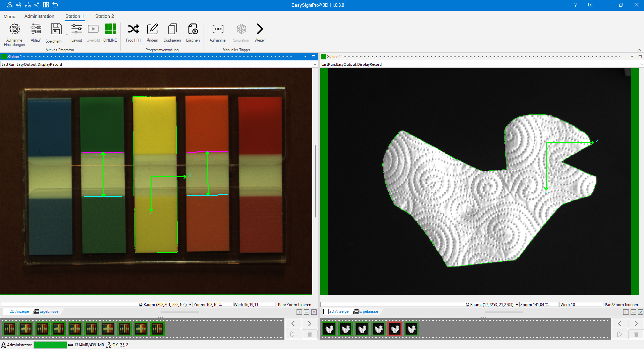
Task: Open the Administration tab
Action: [x=39, y=16]
